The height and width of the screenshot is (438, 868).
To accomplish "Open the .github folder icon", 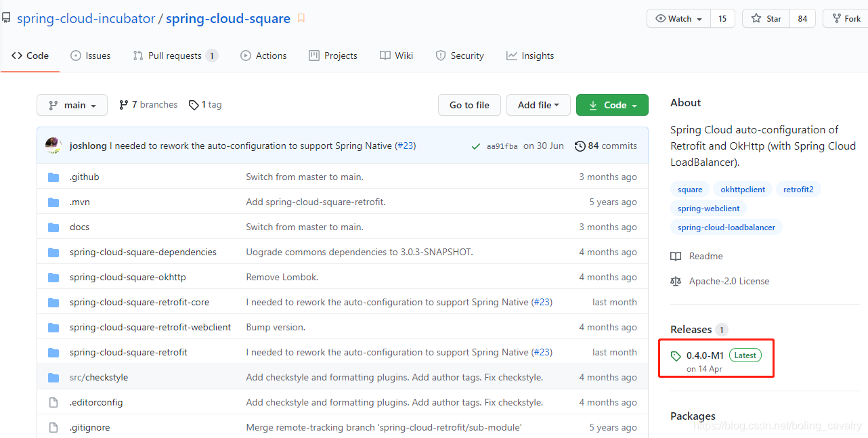I will (53, 177).
